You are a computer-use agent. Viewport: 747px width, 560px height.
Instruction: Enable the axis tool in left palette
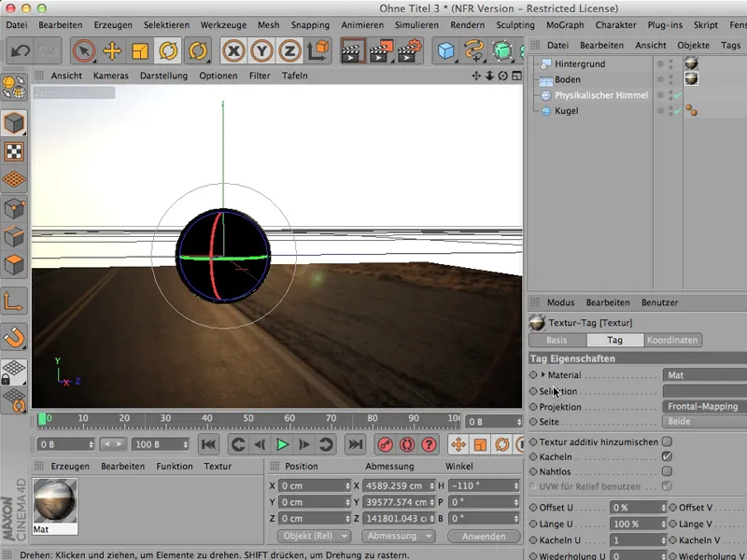point(14,301)
